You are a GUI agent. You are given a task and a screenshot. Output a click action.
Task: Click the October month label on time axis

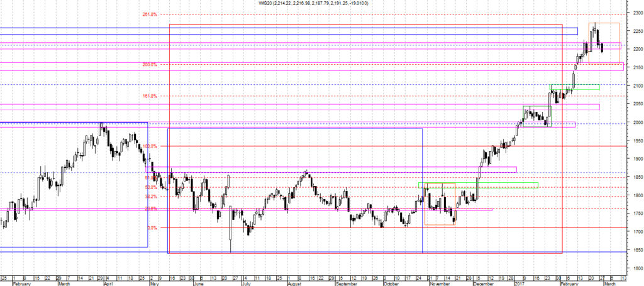(391, 283)
